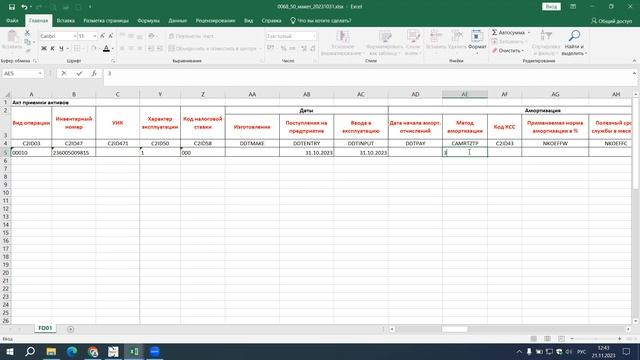The width and height of the screenshot is (640, 360).
Task: Apply bold formatting with the Ж button
Action: point(44,49)
